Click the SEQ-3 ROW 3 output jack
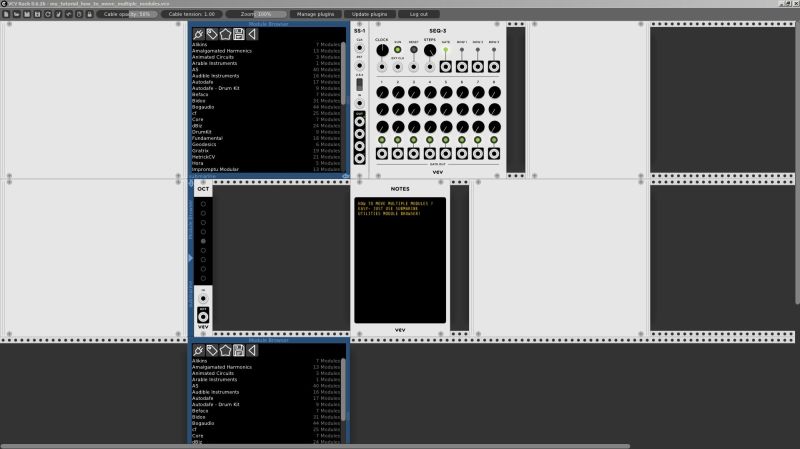This screenshot has height=449, width=800. [x=494, y=67]
